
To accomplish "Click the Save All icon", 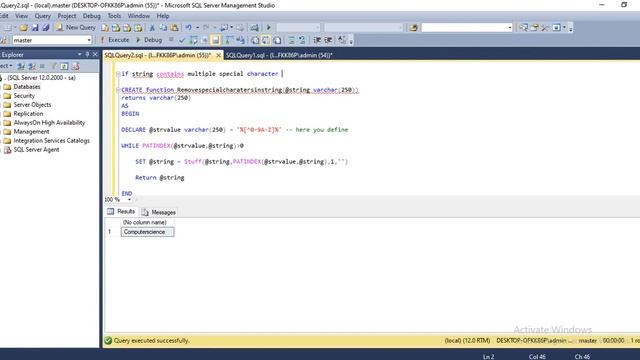I will click(46, 28).
